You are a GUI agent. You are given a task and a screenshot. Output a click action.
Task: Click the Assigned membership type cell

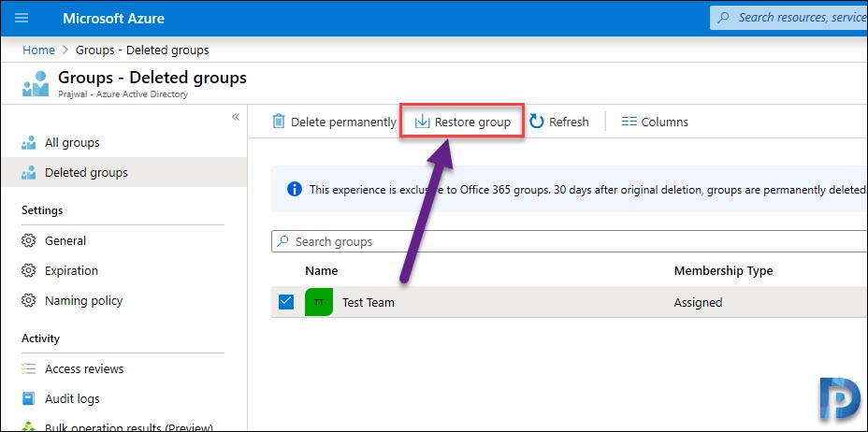point(698,303)
